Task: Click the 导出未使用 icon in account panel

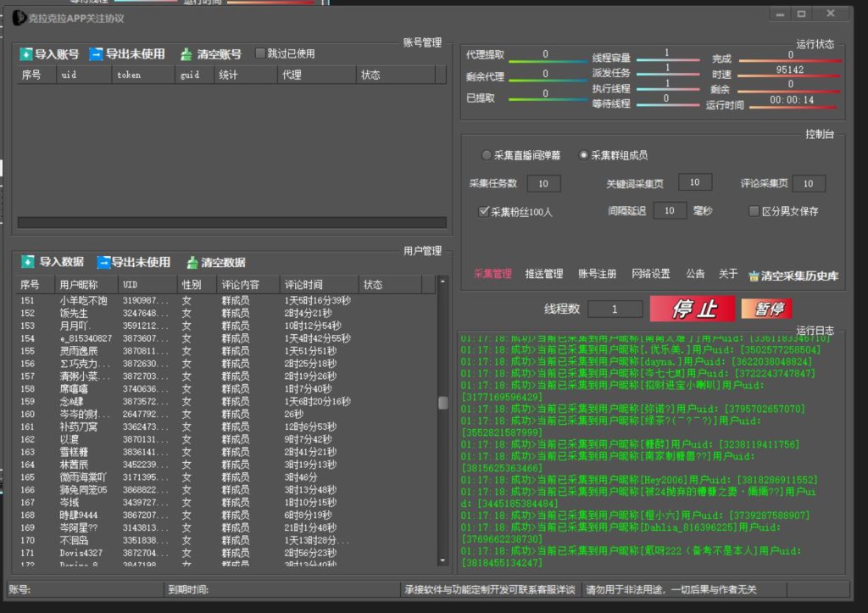Action: click(97, 54)
